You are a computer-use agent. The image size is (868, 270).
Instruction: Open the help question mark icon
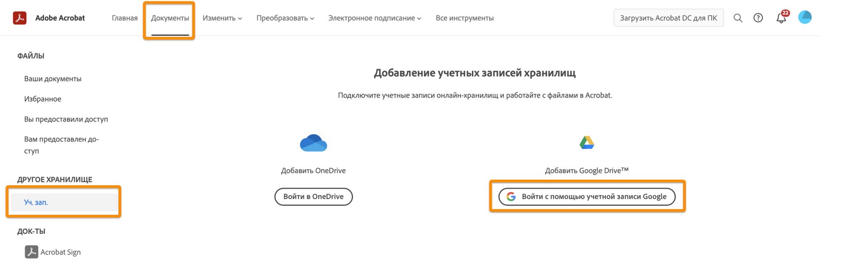point(758,18)
